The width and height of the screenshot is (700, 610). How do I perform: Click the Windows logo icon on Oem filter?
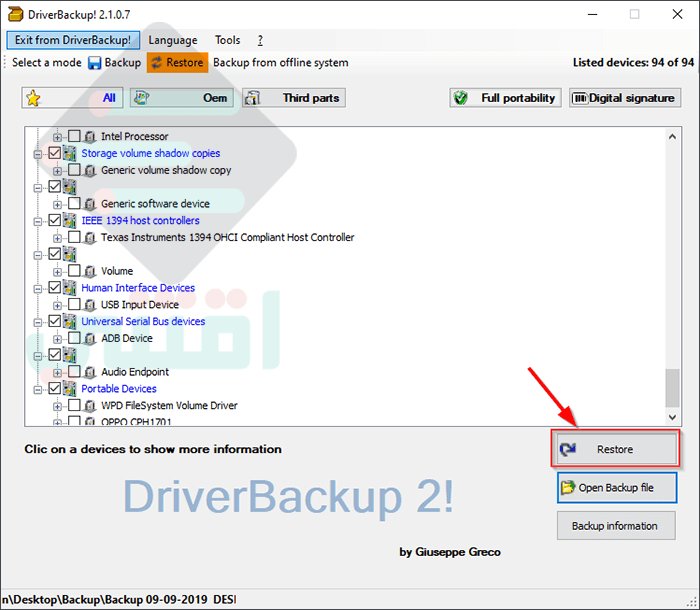click(142, 98)
